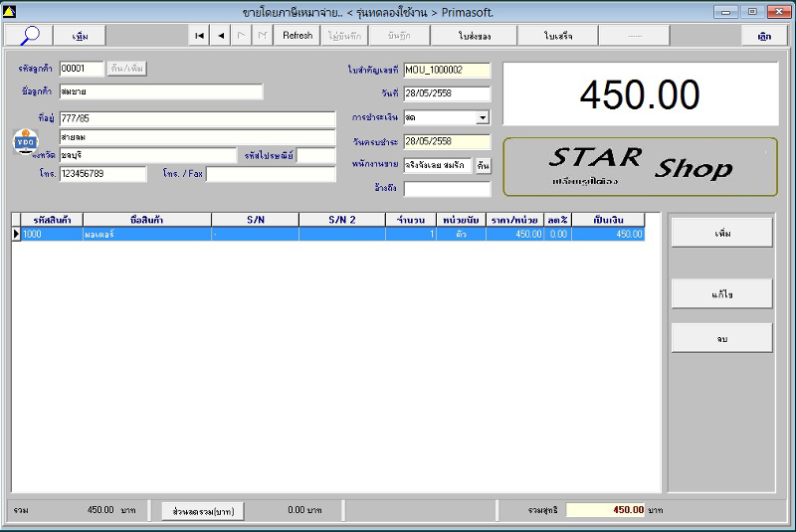Click the วันที่ date field
Viewport: 796px width, 532px height.
[447, 93]
